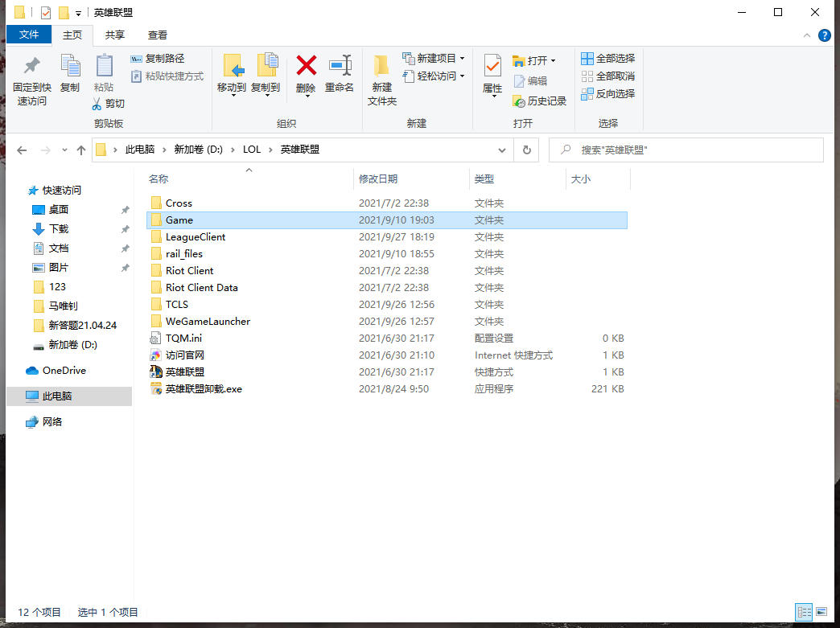840x628 pixels.
Task: Collapse the ribbon with the chevron
Action: 807,35
